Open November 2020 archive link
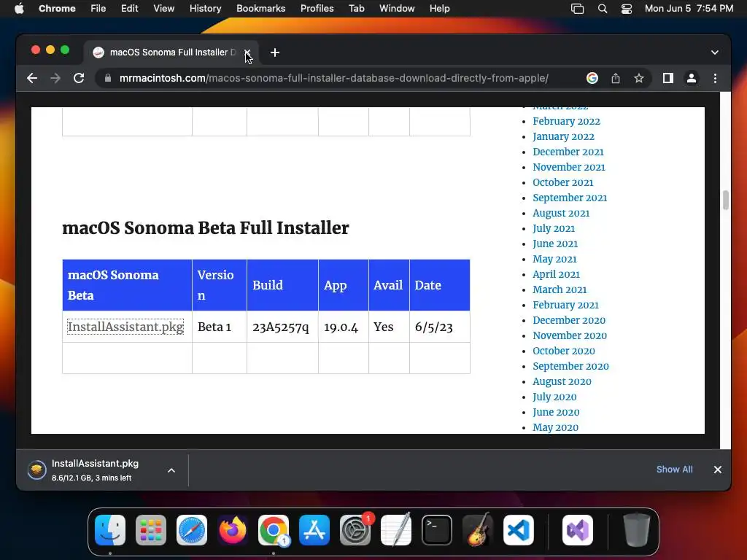Screen dimensions: 747x560 [569, 335]
